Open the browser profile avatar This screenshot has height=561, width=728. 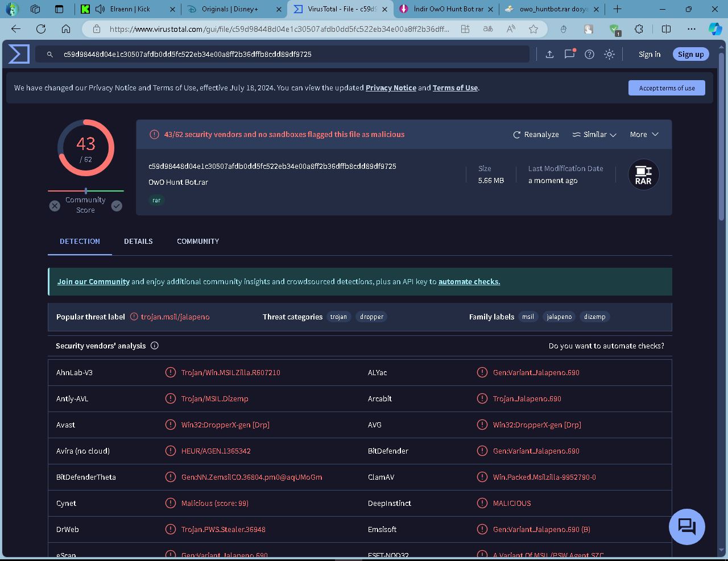[11, 9]
